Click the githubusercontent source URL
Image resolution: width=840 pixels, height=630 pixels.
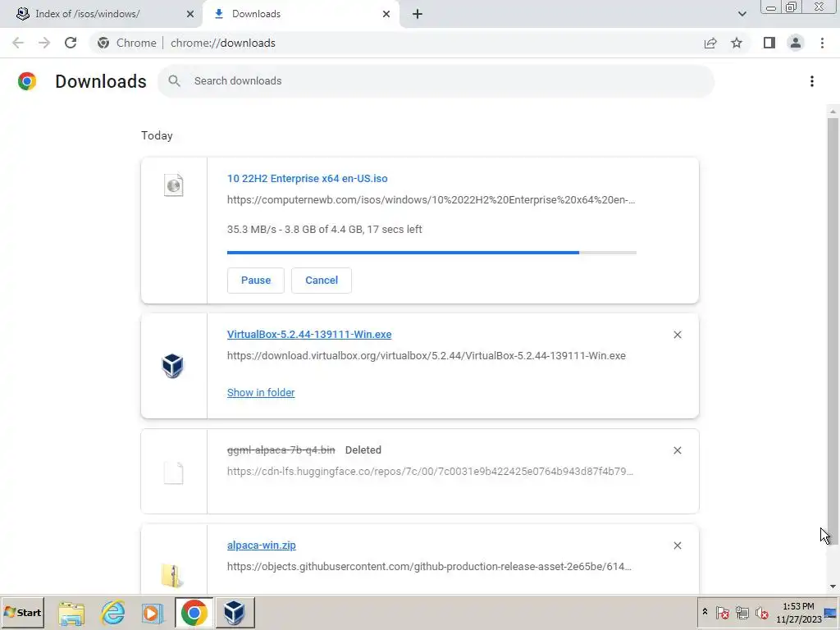point(429,566)
